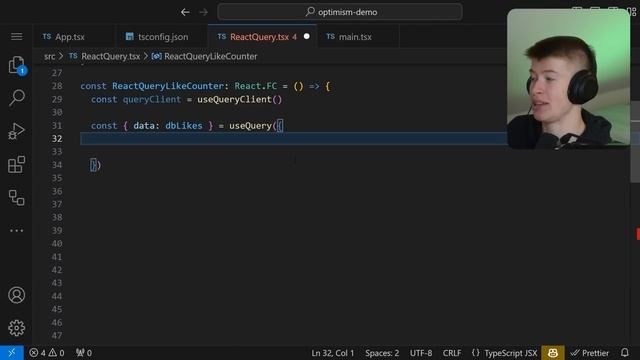Click ReactQueryLikeCounter identifier in line 28
640x360 pixels.
(168, 86)
